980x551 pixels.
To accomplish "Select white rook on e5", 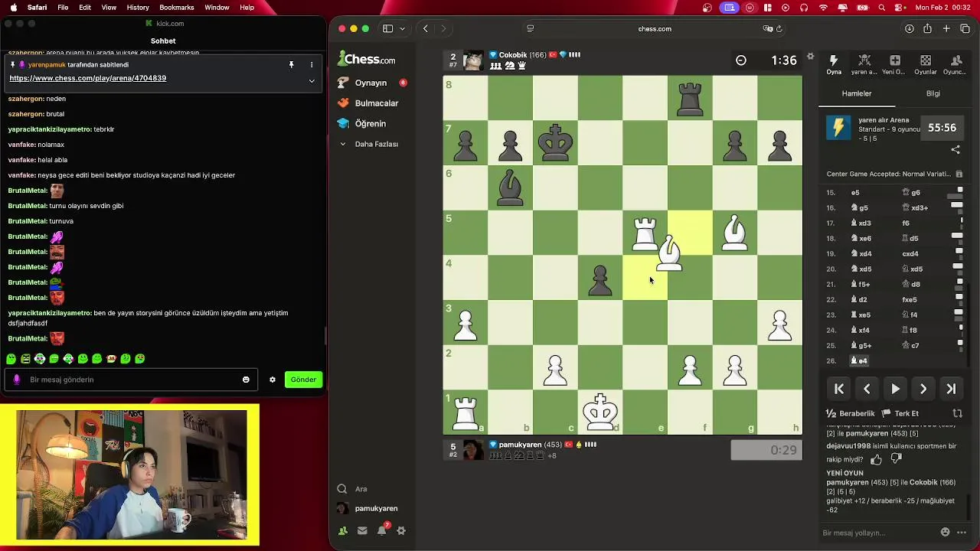I will [x=645, y=233].
